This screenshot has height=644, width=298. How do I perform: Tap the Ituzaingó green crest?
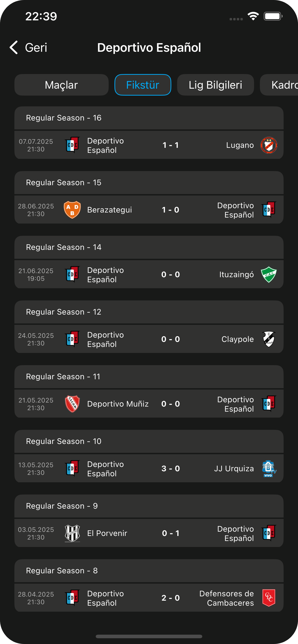click(x=269, y=275)
